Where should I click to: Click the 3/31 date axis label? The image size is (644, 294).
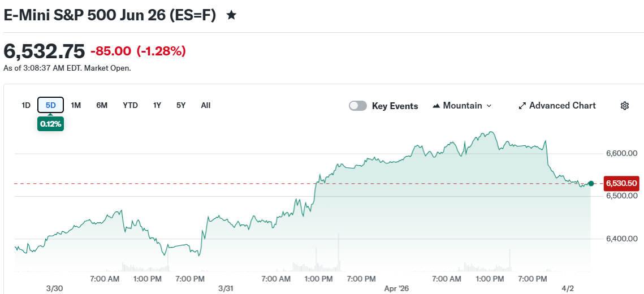pos(226,289)
